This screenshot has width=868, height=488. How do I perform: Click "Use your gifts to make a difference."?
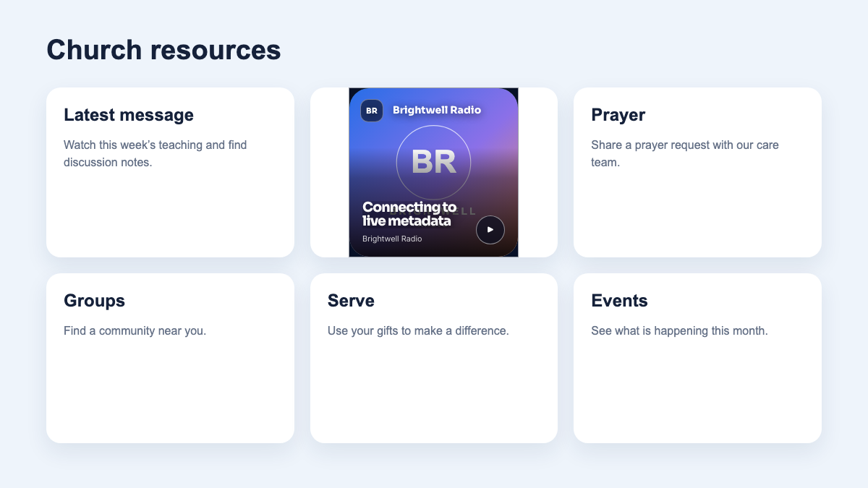click(x=418, y=330)
